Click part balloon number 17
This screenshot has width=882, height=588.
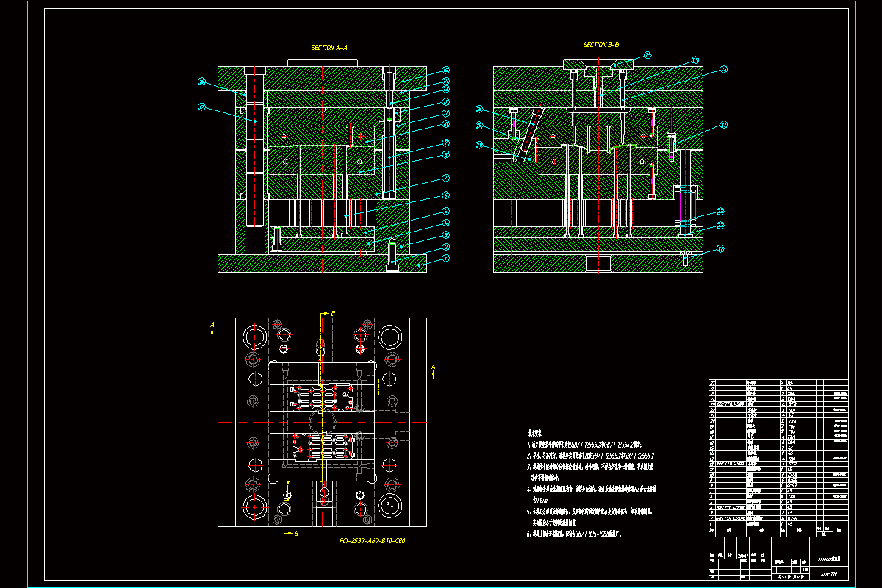[x=201, y=107]
